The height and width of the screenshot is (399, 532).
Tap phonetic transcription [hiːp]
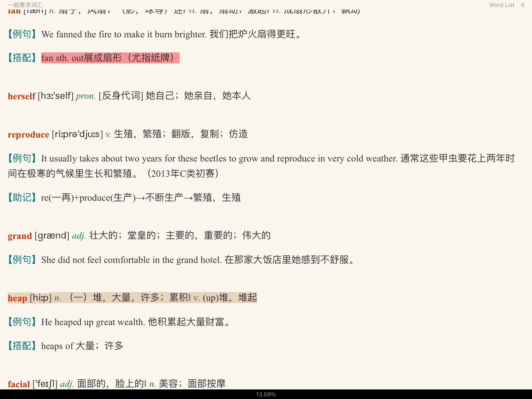(41, 298)
